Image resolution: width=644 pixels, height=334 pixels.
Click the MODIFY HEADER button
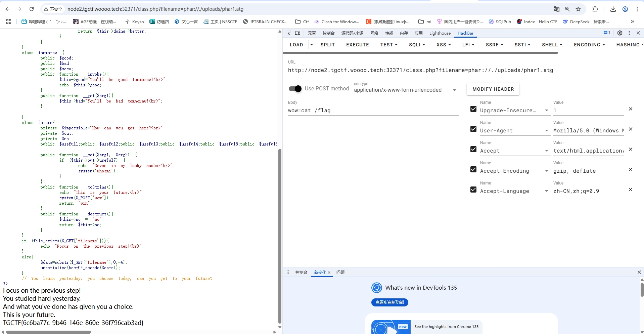(493, 89)
